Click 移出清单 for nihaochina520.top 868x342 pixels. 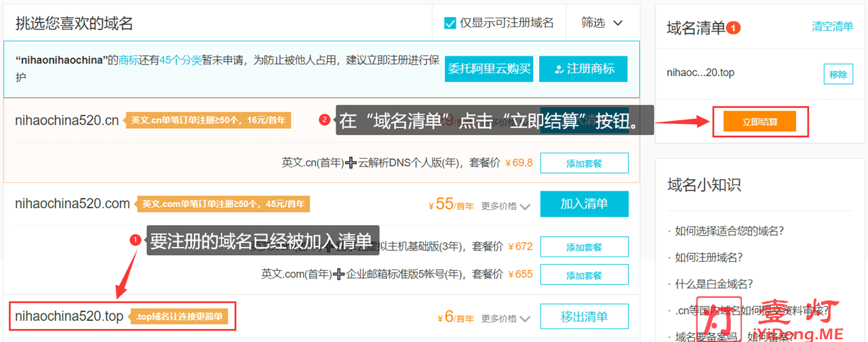(x=584, y=317)
